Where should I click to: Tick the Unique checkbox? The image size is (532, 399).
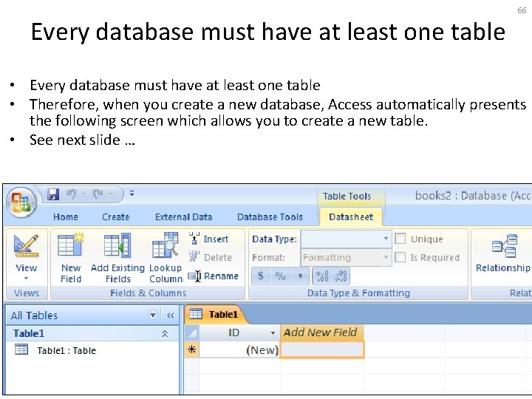(x=400, y=239)
